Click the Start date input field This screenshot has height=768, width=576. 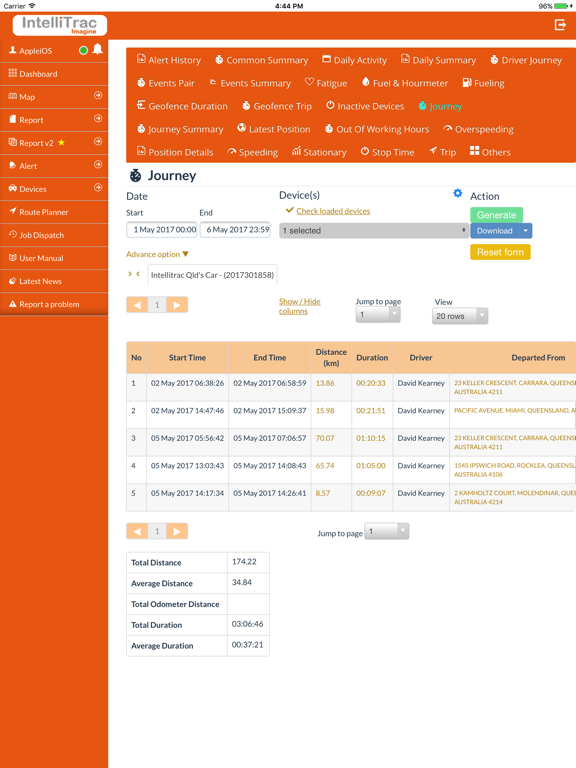point(162,230)
